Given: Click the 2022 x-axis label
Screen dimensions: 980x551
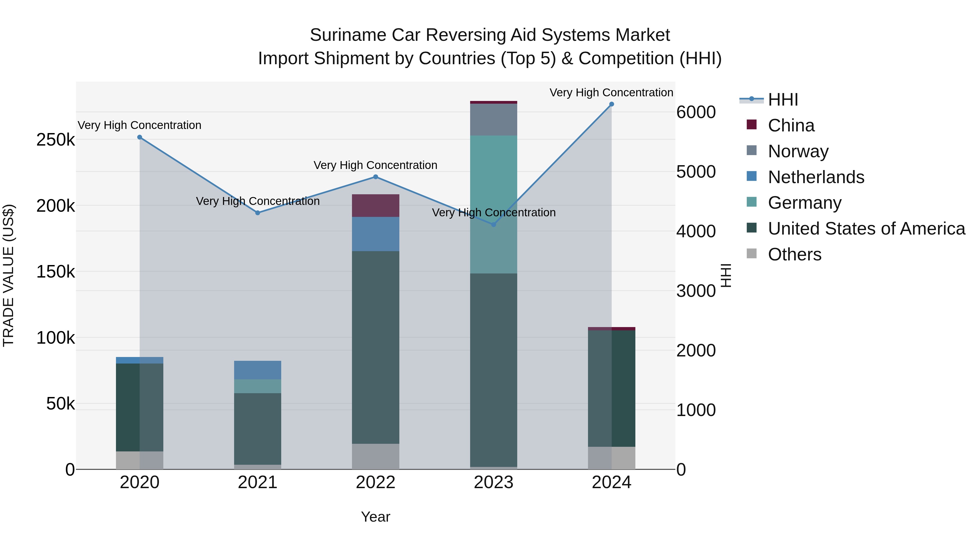Looking at the screenshot, I should click(x=375, y=482).
